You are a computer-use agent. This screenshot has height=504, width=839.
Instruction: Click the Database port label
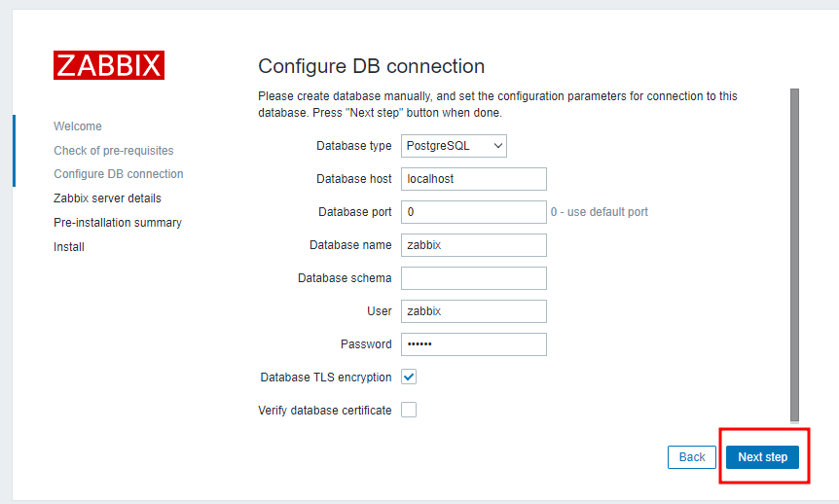(x=354, y=212)
